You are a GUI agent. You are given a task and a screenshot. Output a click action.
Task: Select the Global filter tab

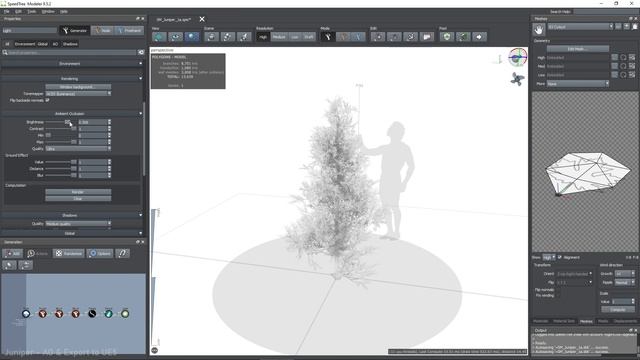(43, 44)
